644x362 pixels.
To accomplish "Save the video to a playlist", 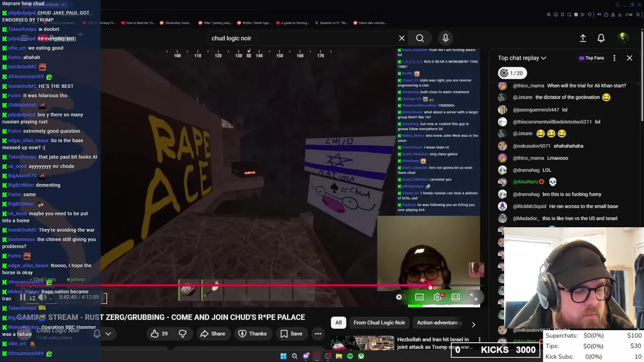I will click(x=291, y=333).
